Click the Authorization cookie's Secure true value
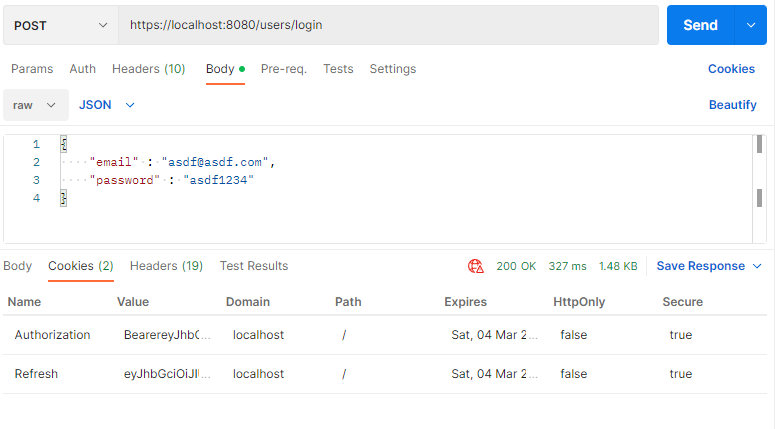Viewport: 775px width, 429px height. tap(681, 335)
